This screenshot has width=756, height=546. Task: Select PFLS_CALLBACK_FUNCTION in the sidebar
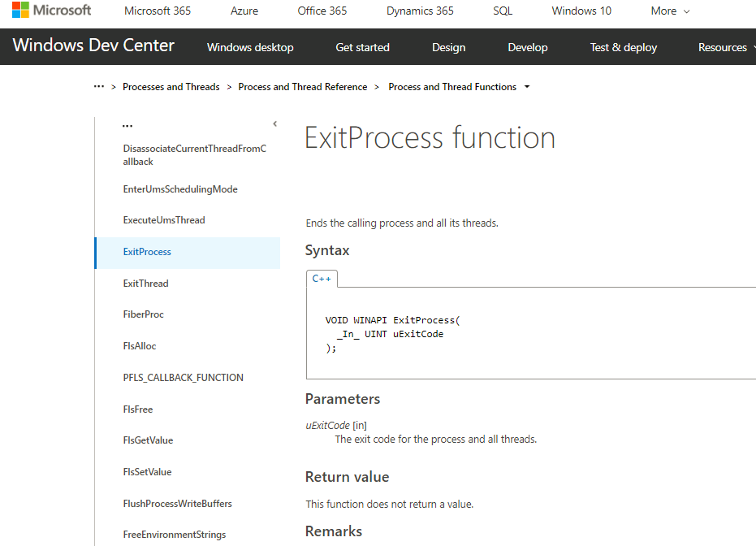point(183,378)
